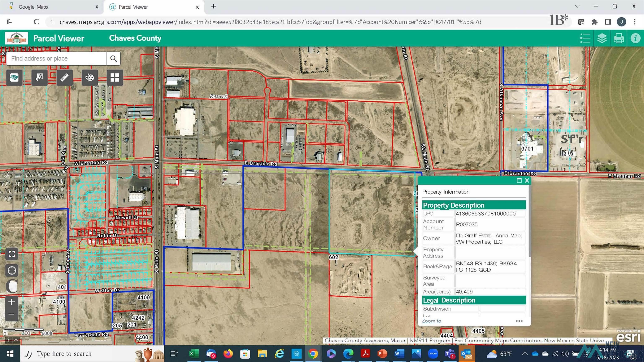644x362 pixels.
Task: Select the Measurement ruler tool
Action: pyautogui.click(x=65, y=78)
